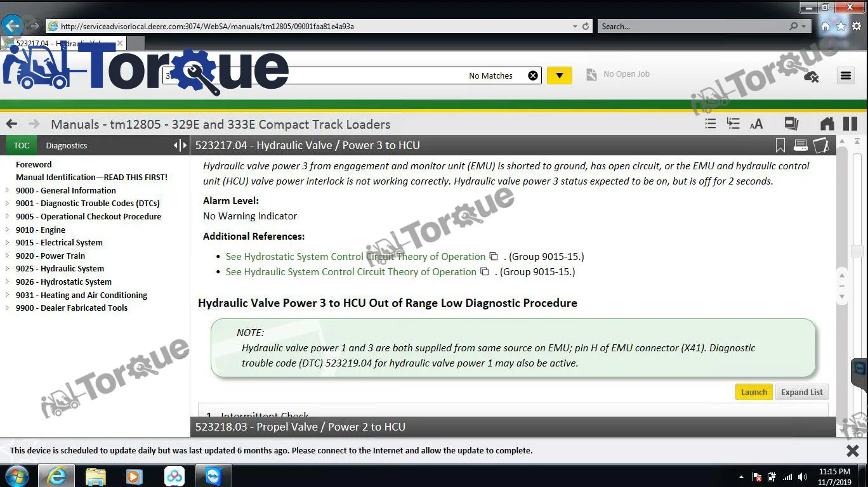Click the browser Back button
Viewport: 868px width, 487px height.
(13, 26)
